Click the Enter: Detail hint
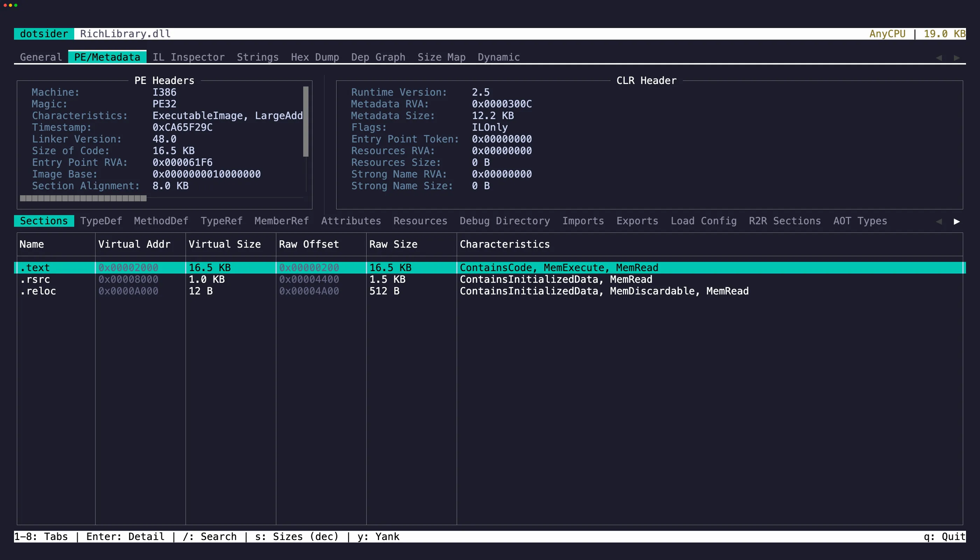 (x=125, y=537)
